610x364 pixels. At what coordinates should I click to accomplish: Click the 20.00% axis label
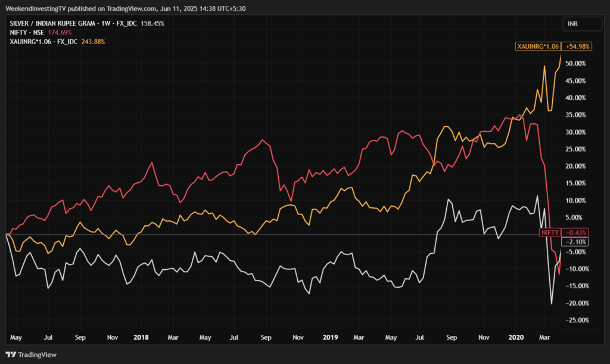click(575, 166)
